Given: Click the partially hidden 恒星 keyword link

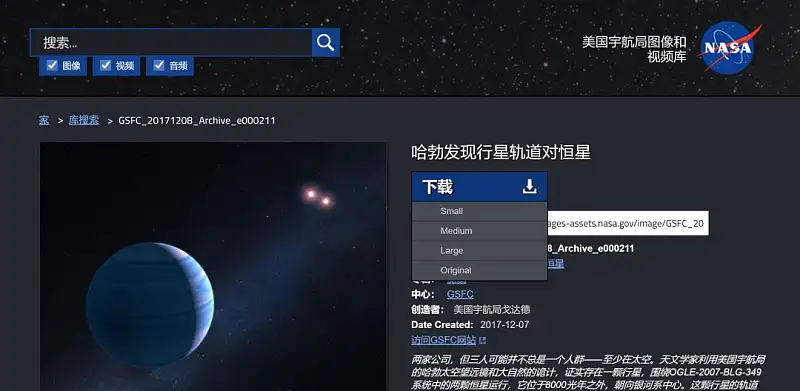Looking at the screenshot, I should [x=556, y=264].
